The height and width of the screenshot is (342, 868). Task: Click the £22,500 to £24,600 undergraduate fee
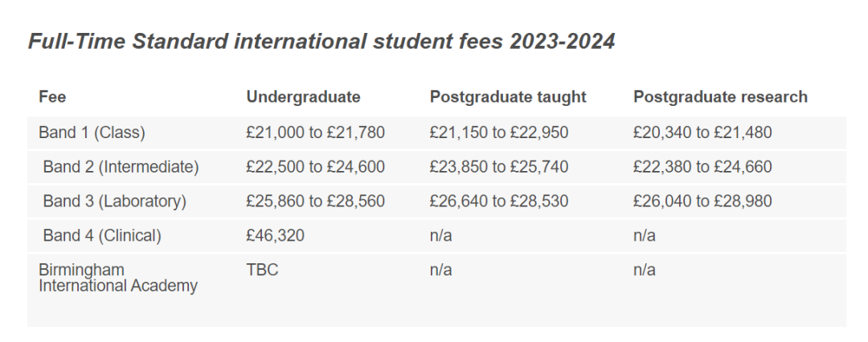pyautogui.click(x=316, y=167)
